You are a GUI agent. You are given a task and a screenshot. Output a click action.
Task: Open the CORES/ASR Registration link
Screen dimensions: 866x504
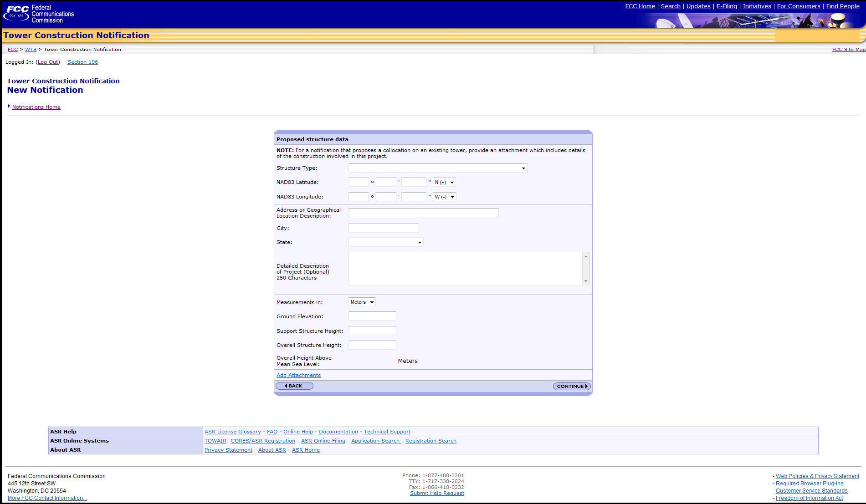263,441
